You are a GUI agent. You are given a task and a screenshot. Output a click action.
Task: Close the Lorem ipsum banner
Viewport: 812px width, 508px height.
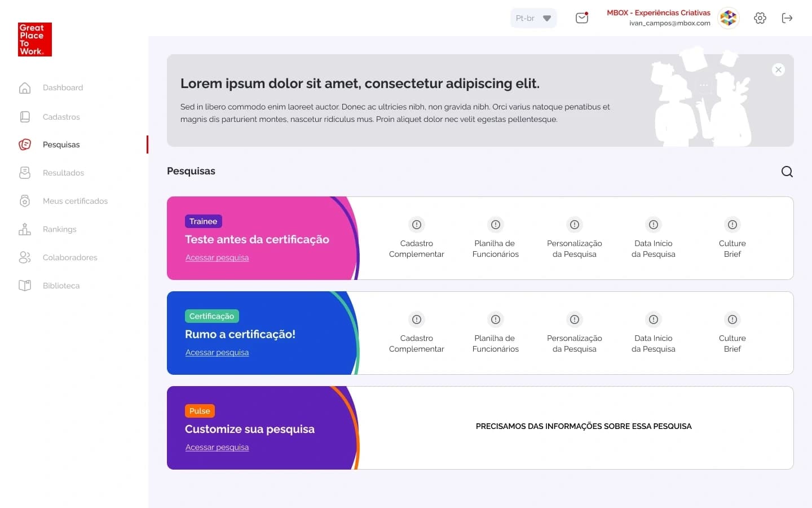778,70
